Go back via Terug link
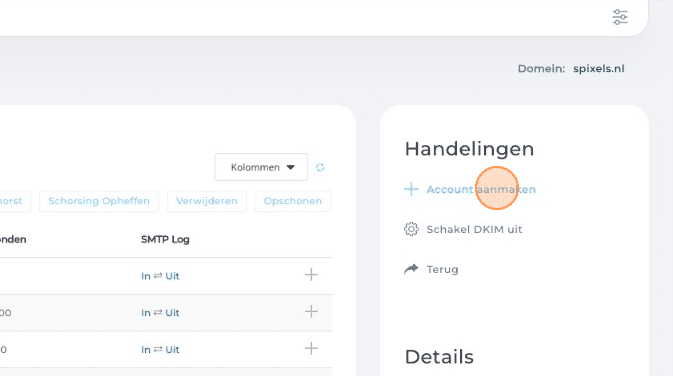Image resolution: width=673 pixels, height=376 pixels. (x=443, y=270)
